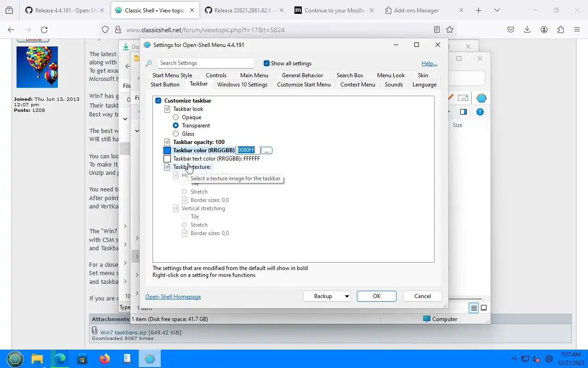Open the Skin tab
This screenshot has width=588, height=368.
click(x=423, y=75)
